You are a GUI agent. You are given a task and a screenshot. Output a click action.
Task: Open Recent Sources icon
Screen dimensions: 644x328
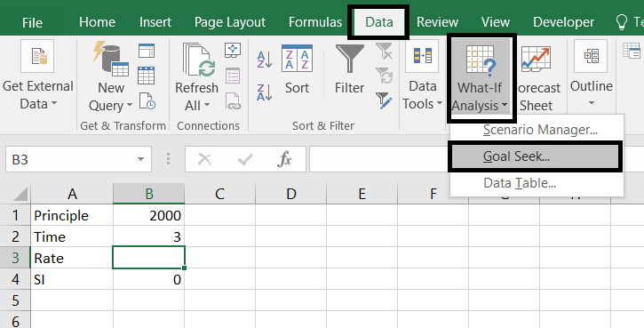[147, 101]
